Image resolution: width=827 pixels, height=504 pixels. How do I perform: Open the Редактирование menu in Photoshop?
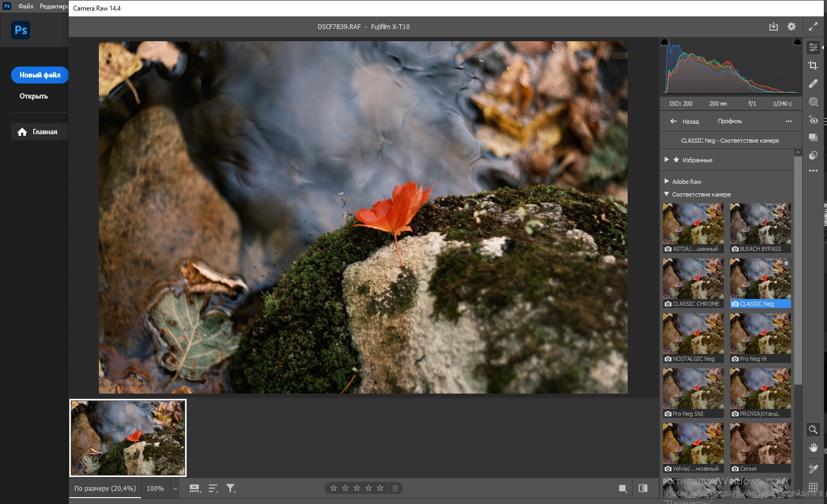tap(53, 6)
